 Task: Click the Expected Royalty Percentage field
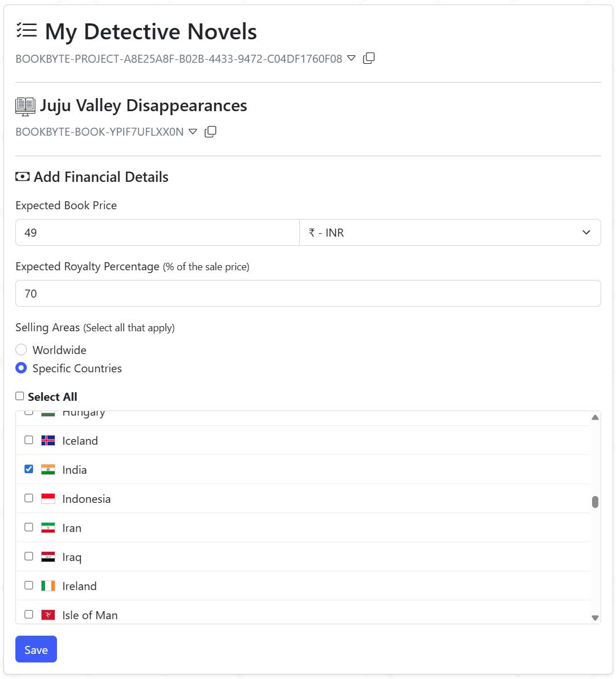(308, 294)
